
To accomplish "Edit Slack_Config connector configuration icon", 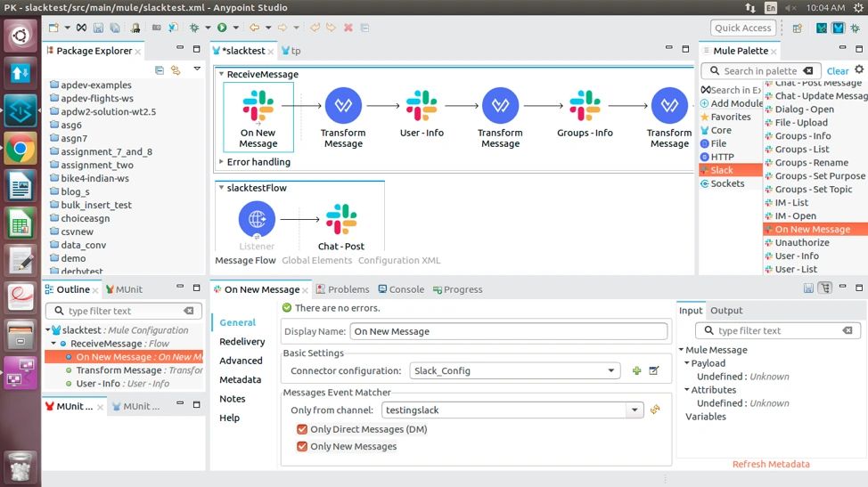I will click(x=654, y=371).
